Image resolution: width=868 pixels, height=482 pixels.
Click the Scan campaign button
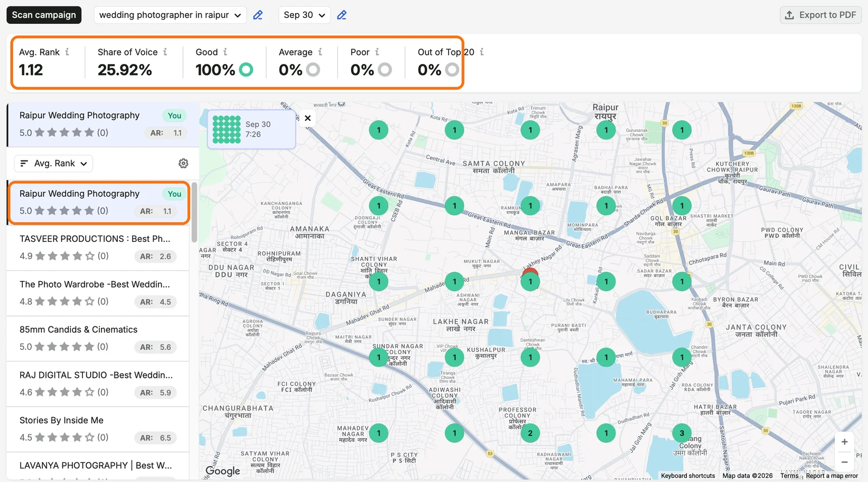(44, 15)
